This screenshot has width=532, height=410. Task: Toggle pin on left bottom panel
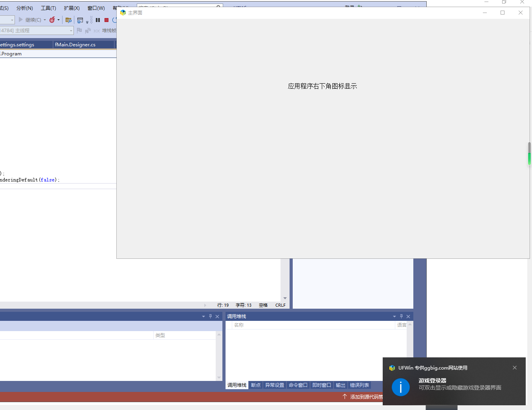[210, 317]
